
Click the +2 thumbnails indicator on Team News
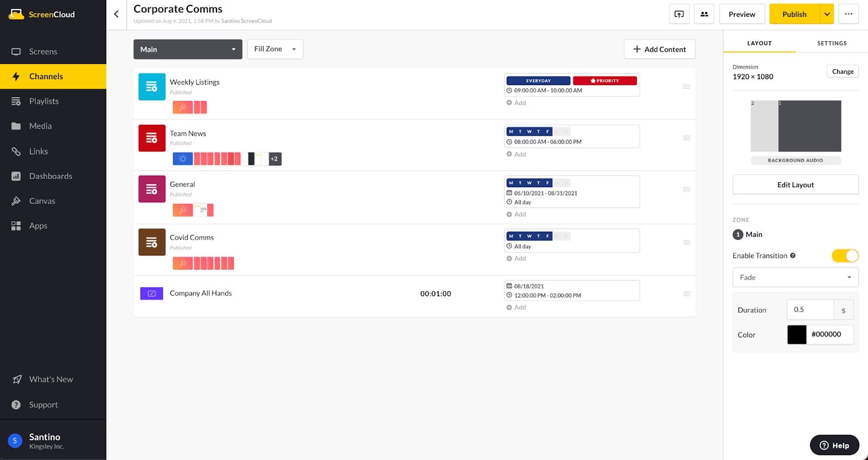pyautogui.click(x=275, y=159)
